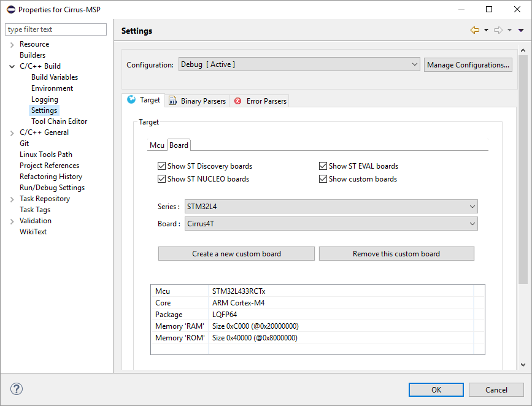Select the Target tab
This screenshot has height=406, width=532.
click(x=143, y=100)
